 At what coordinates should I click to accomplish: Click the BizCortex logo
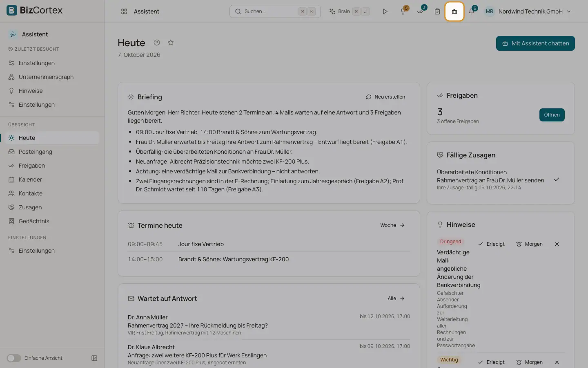coord(35,10)
